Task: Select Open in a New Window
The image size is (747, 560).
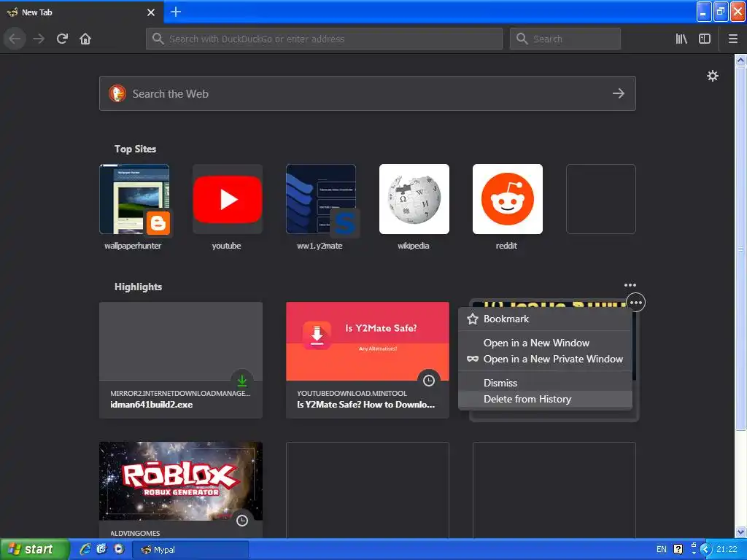Action: (545, 343)
